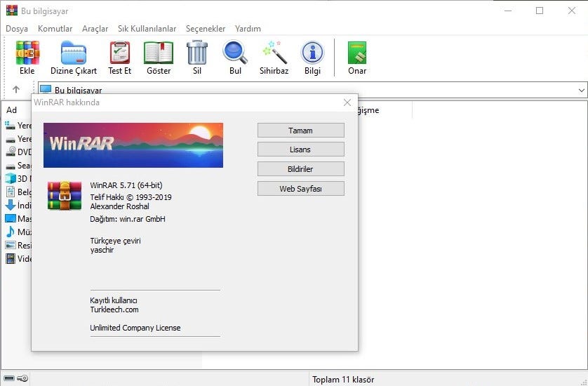
Task: Select the Masaüstü desktop item
Action: pos(18,219)
